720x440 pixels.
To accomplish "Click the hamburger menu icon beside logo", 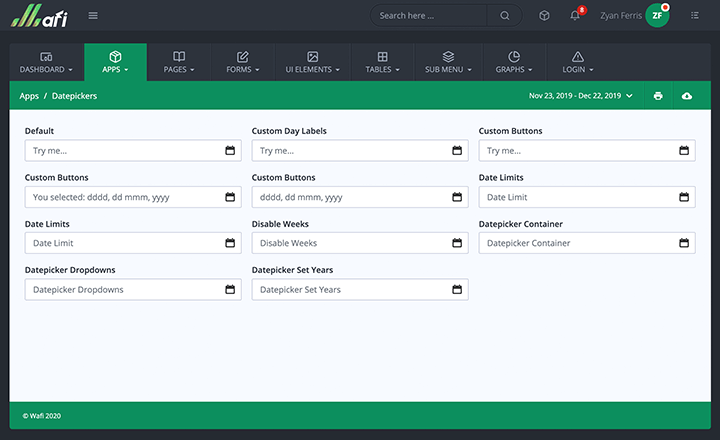I will pos(93,15).
